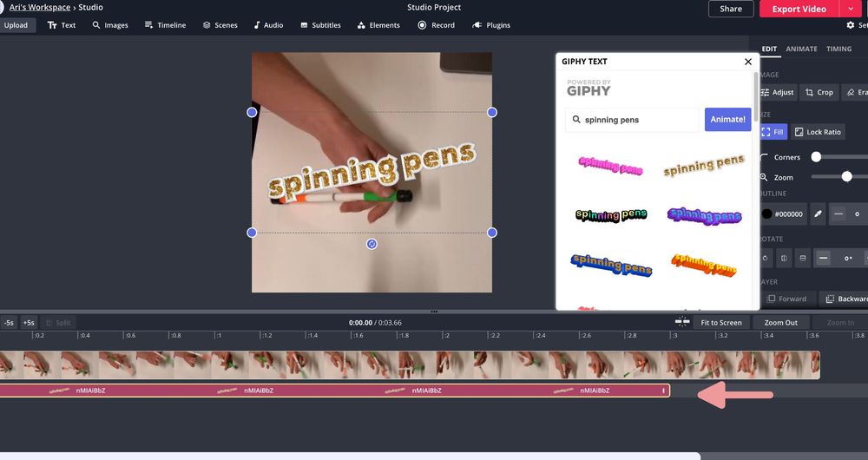The width and height of the screenshot is (868, 460).
Task: Click the Record tool
Action: click(436, 25)
